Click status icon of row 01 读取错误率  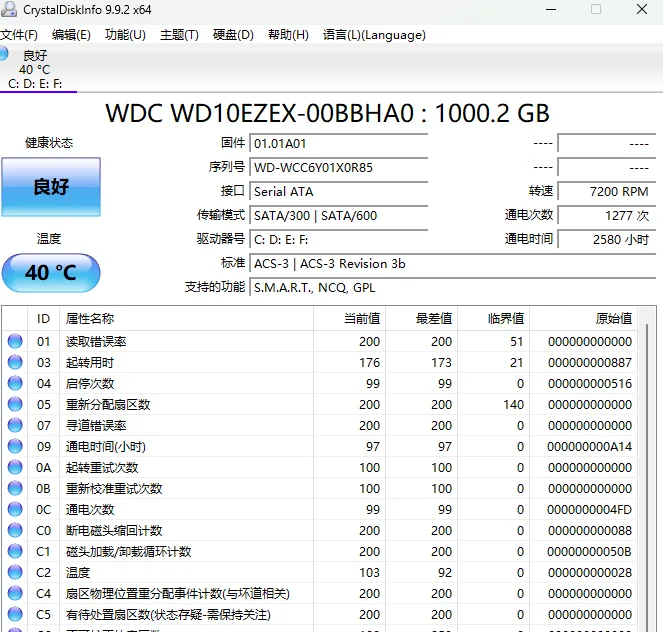[15, 341]
